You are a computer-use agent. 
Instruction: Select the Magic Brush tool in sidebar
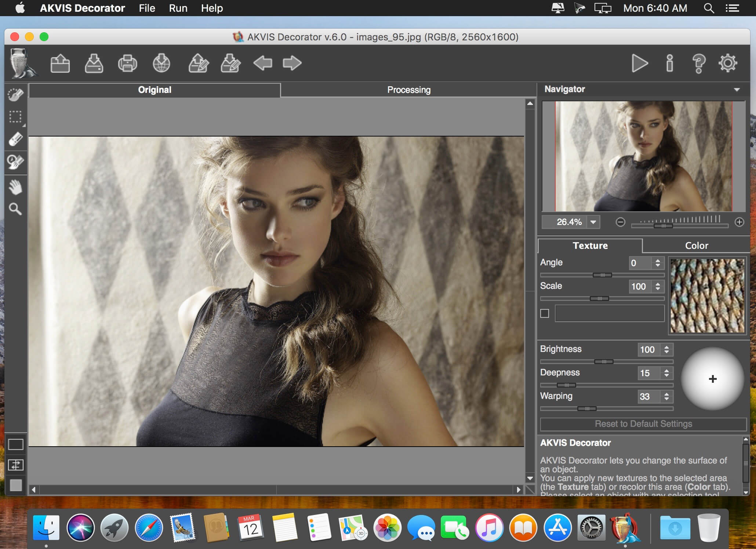click(15, 162)
